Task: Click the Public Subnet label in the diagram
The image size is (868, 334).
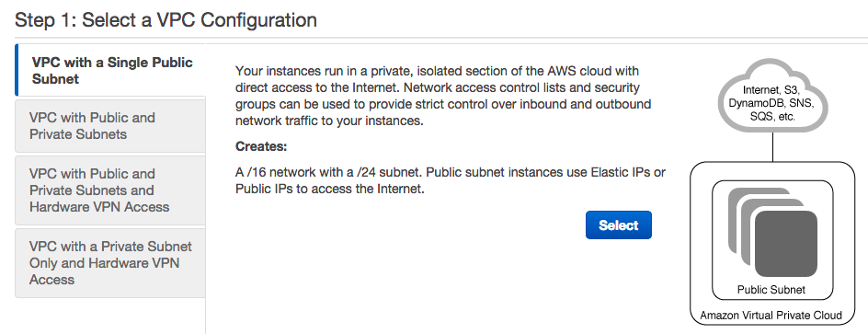Action: click(771, 290)
